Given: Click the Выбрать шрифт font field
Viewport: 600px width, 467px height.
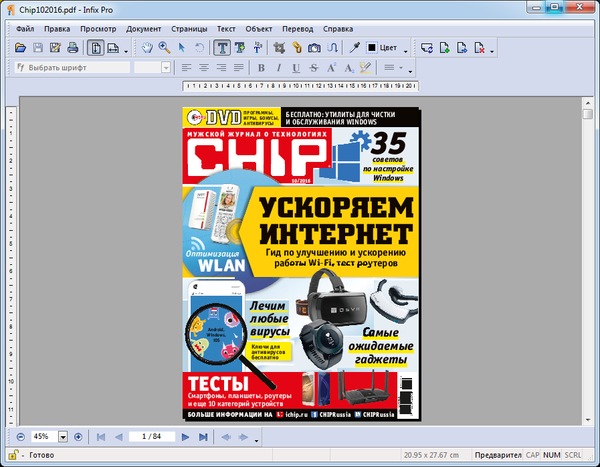Looking at the screenshot, I should [x=73, y=68].
